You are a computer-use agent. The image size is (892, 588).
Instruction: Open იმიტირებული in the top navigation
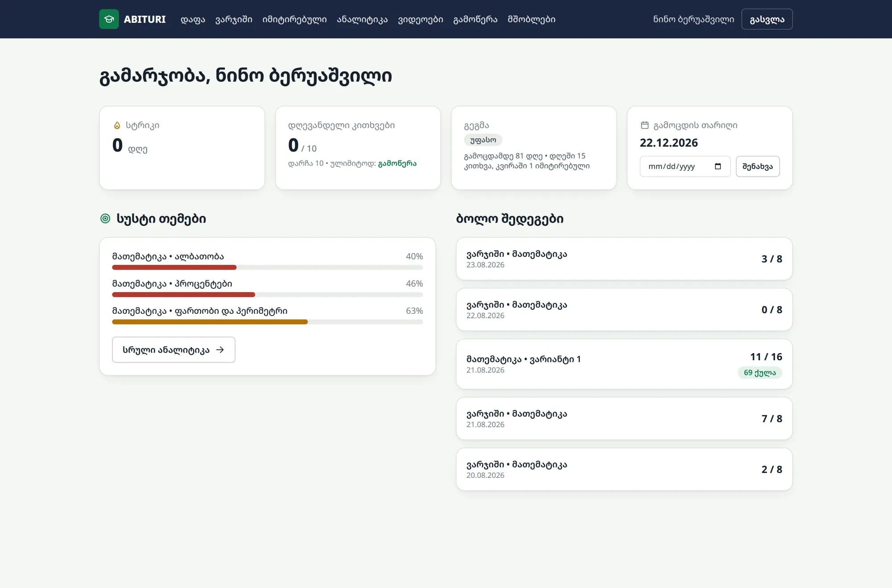point(294,19)
